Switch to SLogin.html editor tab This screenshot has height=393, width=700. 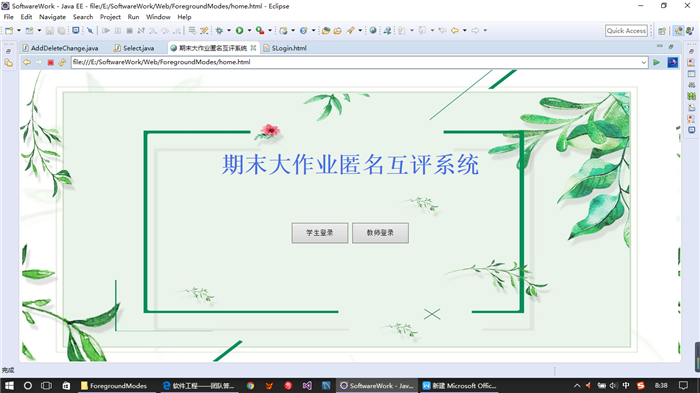point(285,48)
